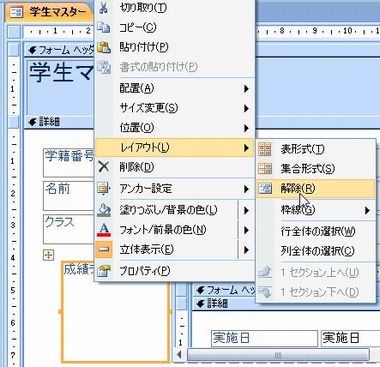Click the form icon on 学生マスター tab

(x=16, y=13)
